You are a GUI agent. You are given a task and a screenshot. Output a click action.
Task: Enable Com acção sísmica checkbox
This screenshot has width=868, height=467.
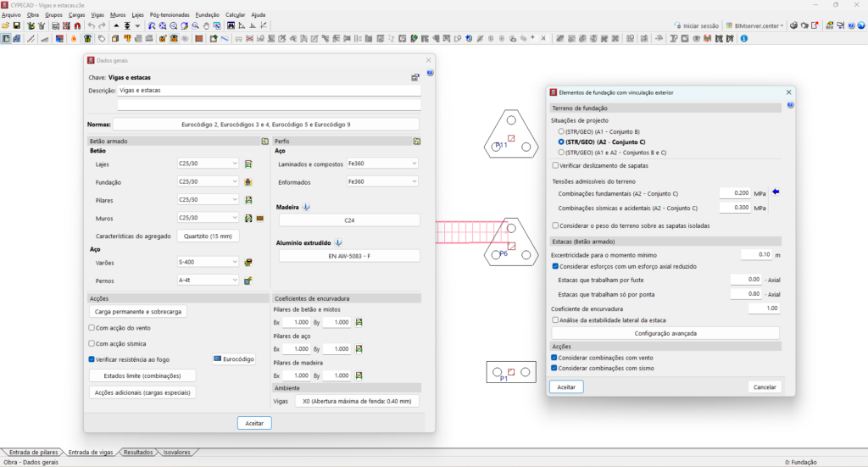coord(92,343)
